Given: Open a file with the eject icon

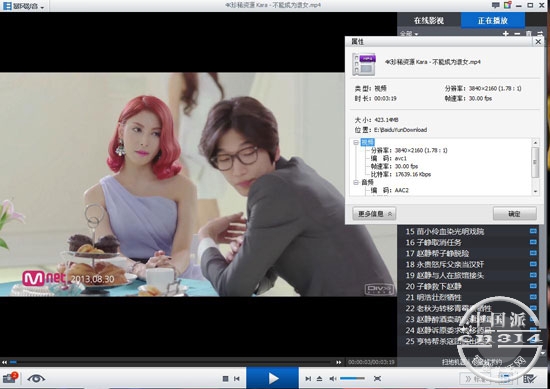Looking at the screenshot, I should click(x=319, y=378).
